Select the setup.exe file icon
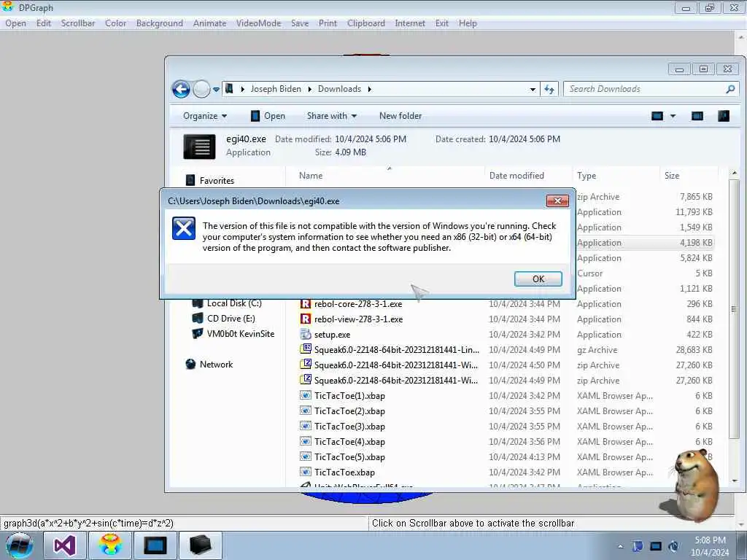Screen dimensions: 747x560 tap(306, 334)
